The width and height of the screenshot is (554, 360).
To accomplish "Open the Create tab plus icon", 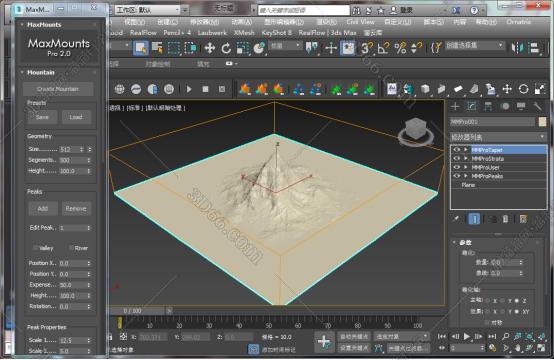I will pos(455,106).
